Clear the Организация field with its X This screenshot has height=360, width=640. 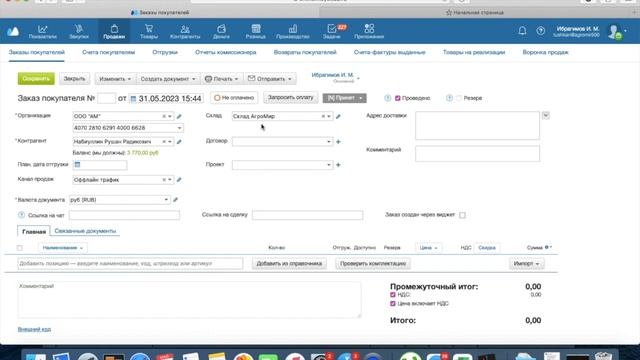coord(164,116)
